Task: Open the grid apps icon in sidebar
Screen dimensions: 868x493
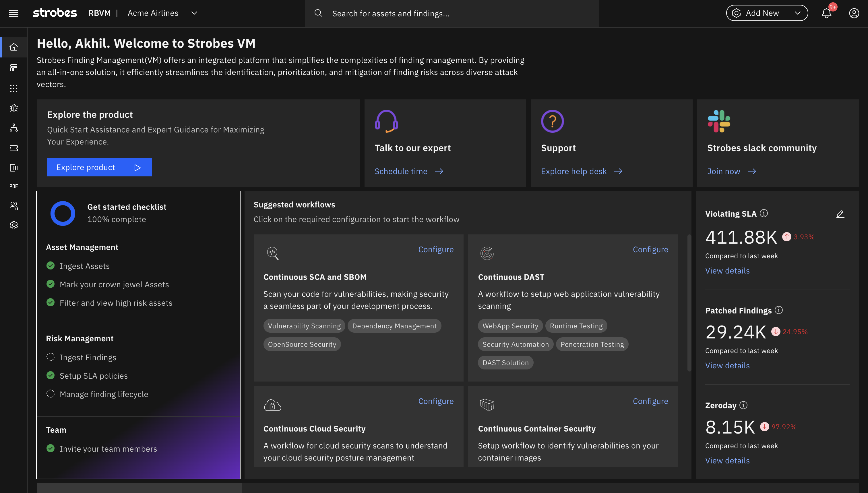Action: tap(13, 88)
